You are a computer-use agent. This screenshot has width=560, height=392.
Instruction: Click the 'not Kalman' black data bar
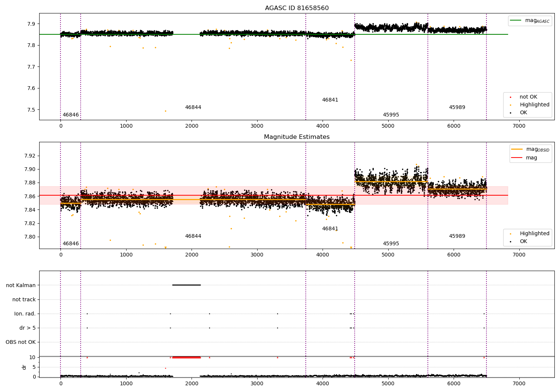click(186, 285)
